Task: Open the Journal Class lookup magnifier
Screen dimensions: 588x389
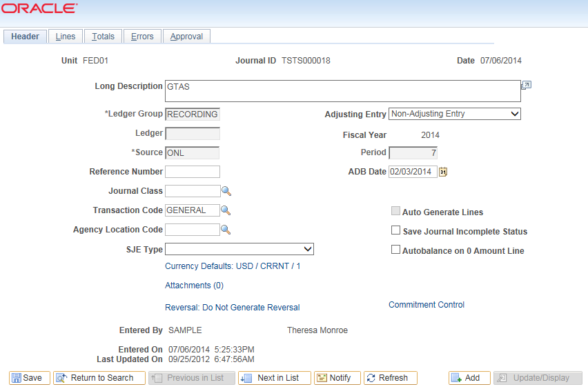Action: point(226,191)
